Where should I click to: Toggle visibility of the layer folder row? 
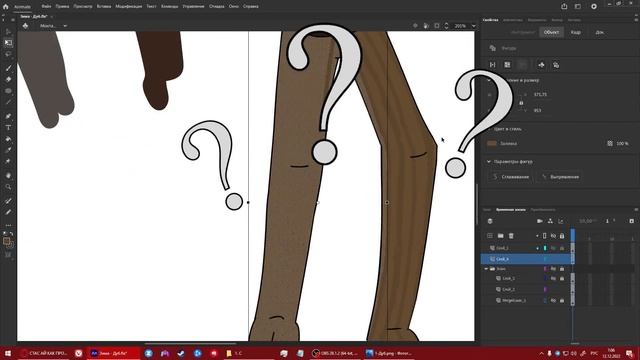click(553, 269)
